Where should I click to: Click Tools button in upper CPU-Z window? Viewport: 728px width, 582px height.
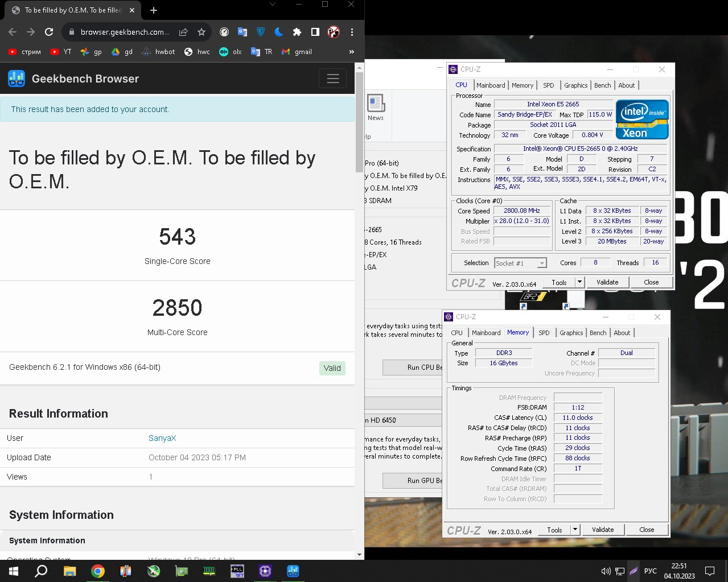559,282
